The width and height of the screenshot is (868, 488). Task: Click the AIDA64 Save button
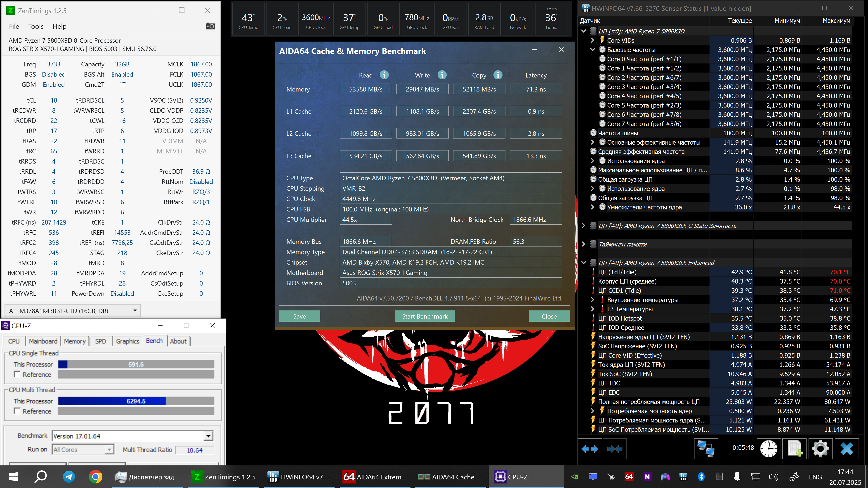point(299,316)
